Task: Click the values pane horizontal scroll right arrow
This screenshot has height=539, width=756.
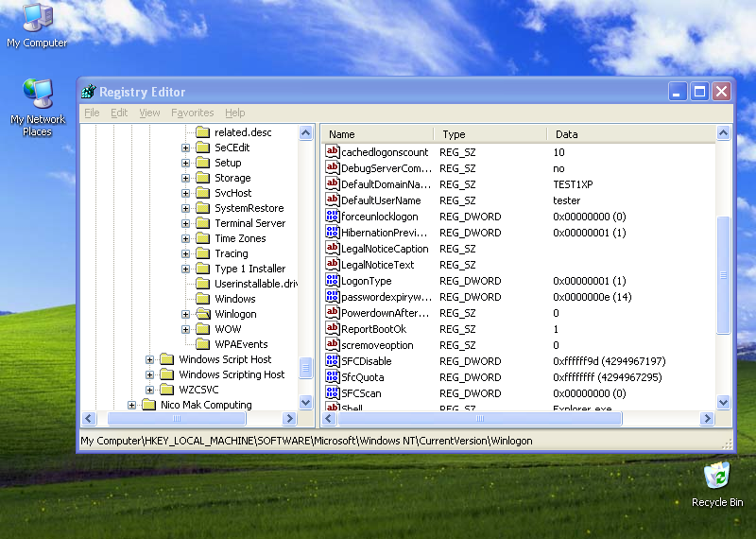Action: 707,418
